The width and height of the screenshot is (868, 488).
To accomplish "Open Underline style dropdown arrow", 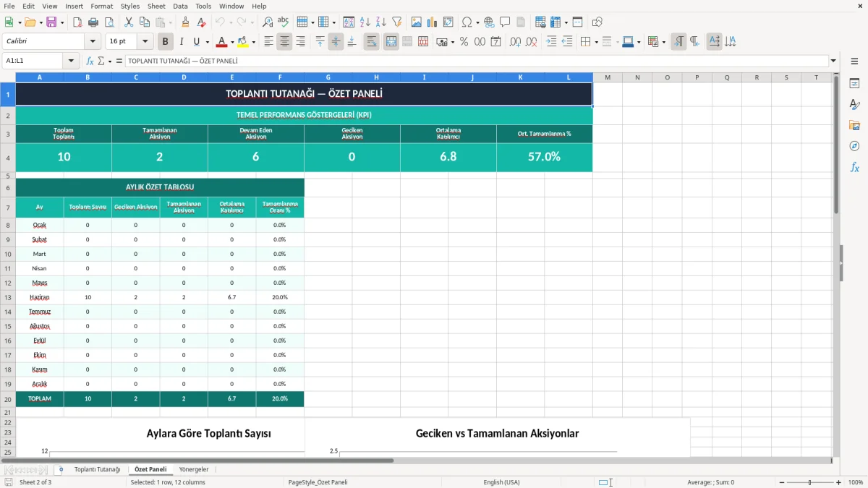I will click(x=206, y=42).
